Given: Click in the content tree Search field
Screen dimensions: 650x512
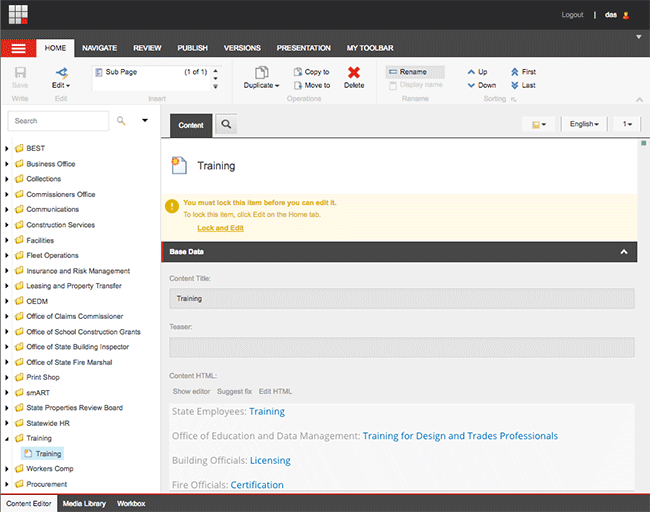Looking at the screenshot, I should [x=58, y=121].
